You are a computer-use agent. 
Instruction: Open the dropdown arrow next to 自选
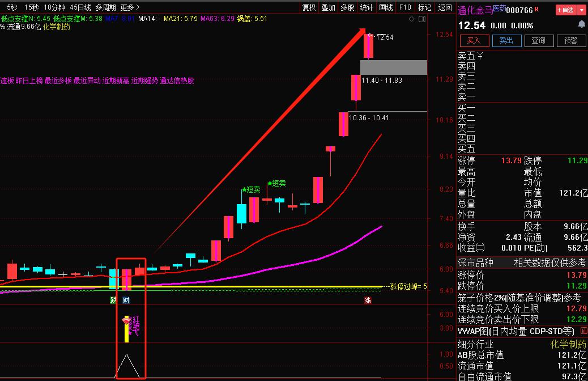(x=582, y=10)
